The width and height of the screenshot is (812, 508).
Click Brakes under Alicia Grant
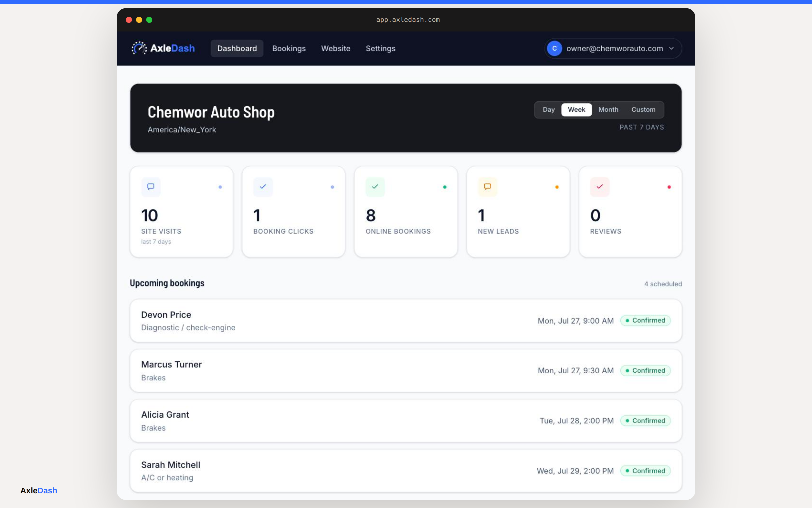[x=153, y=428]
